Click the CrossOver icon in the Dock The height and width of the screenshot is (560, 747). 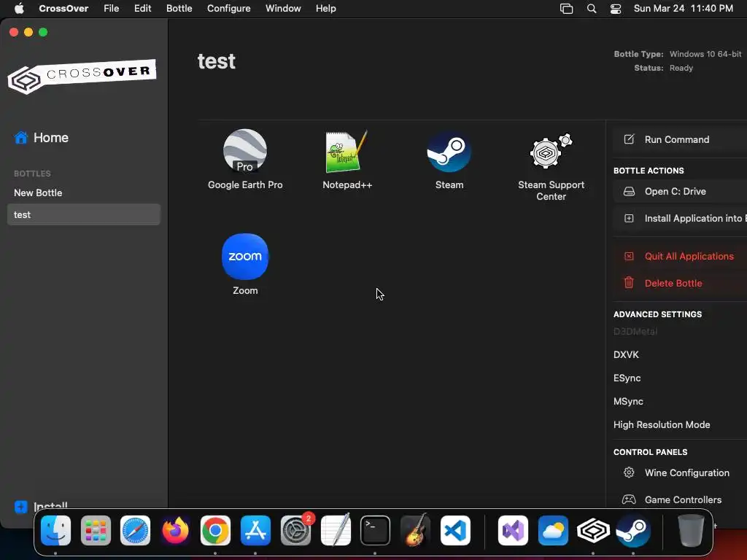(593, 531)
